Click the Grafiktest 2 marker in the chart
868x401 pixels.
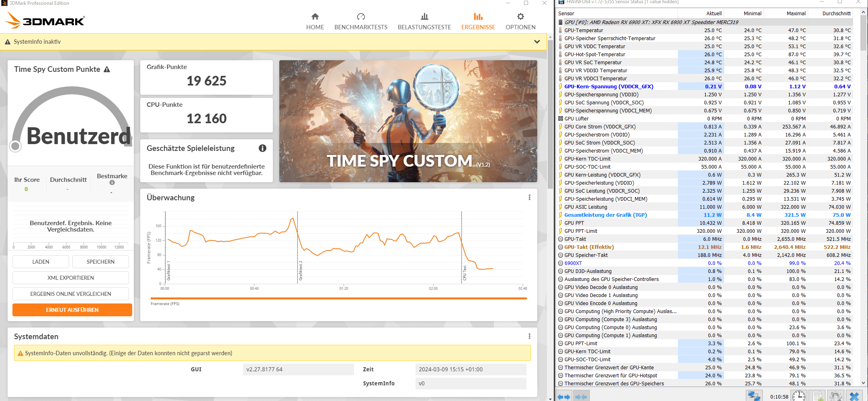(x=300, y=270)
